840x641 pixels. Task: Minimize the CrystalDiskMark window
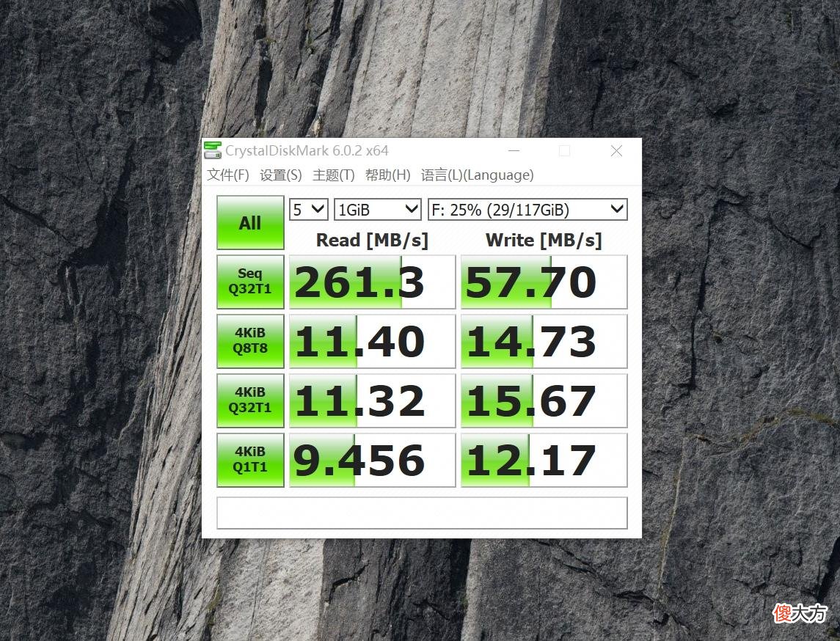click(x=514, y=151)
